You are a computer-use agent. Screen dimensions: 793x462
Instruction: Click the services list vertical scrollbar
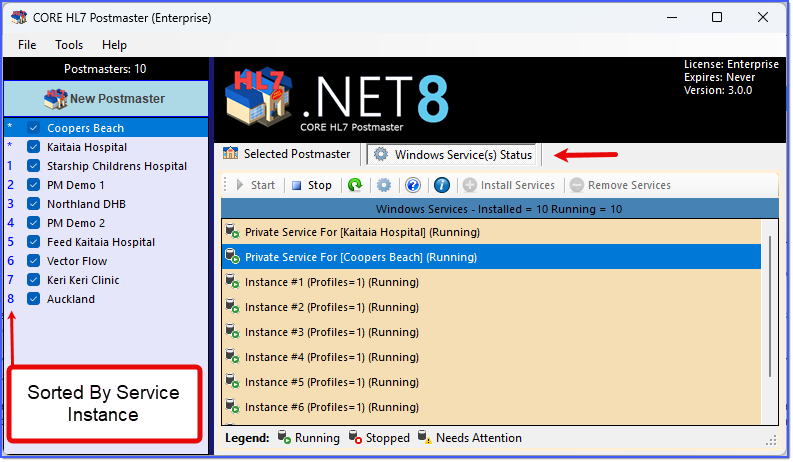coord(770,307)
